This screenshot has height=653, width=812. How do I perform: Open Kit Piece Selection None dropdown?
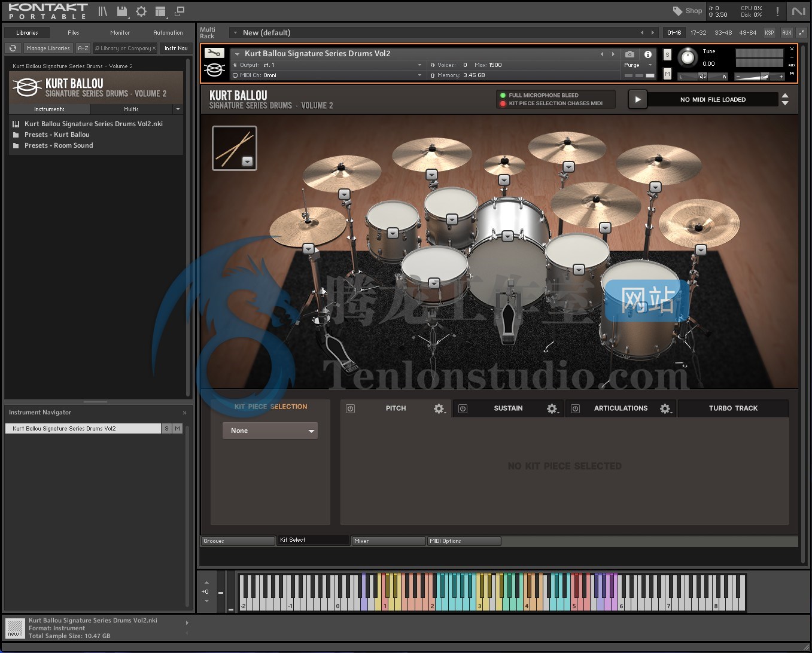[270, 431]
